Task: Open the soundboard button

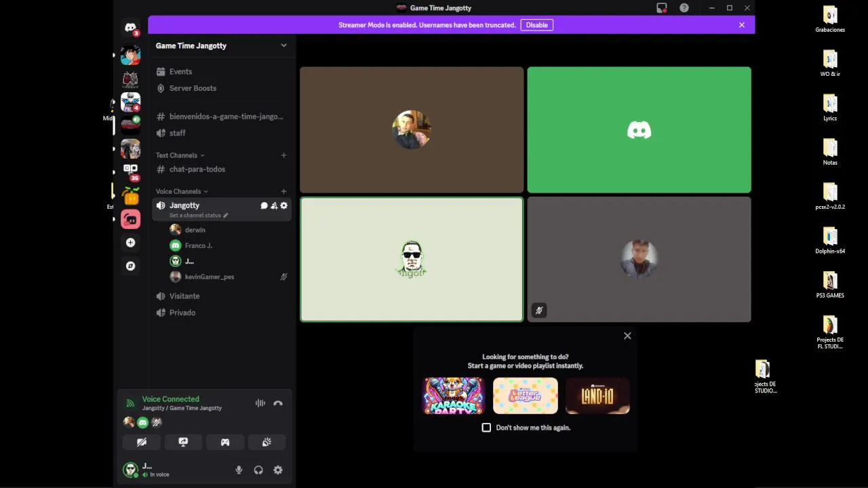Action: [x=267, y=442]
